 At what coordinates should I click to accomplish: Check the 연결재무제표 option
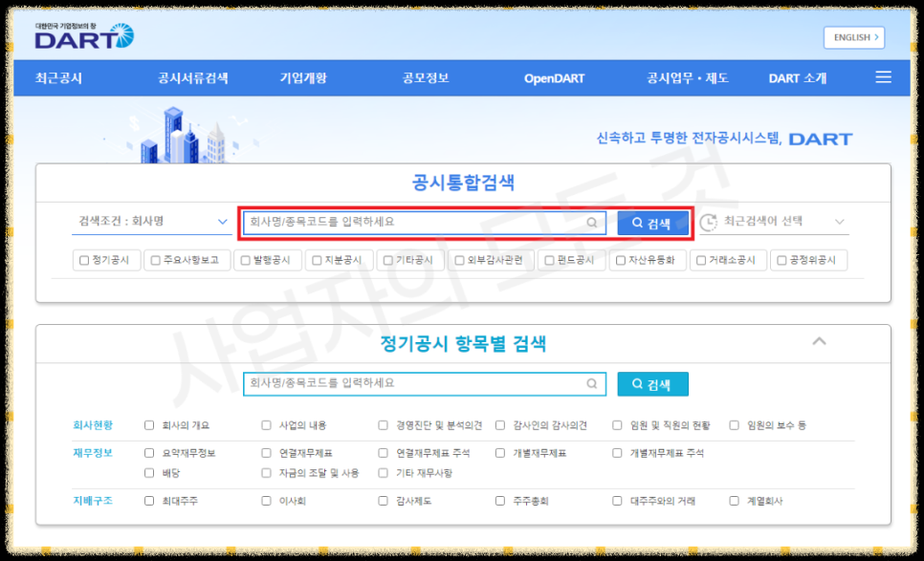pos(265,453)
